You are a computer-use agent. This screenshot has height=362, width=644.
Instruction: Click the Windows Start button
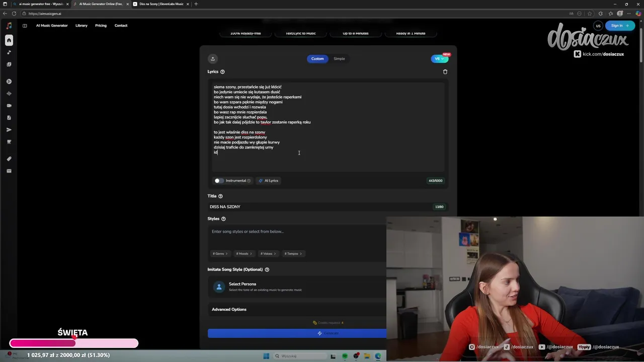coord(266,356)
